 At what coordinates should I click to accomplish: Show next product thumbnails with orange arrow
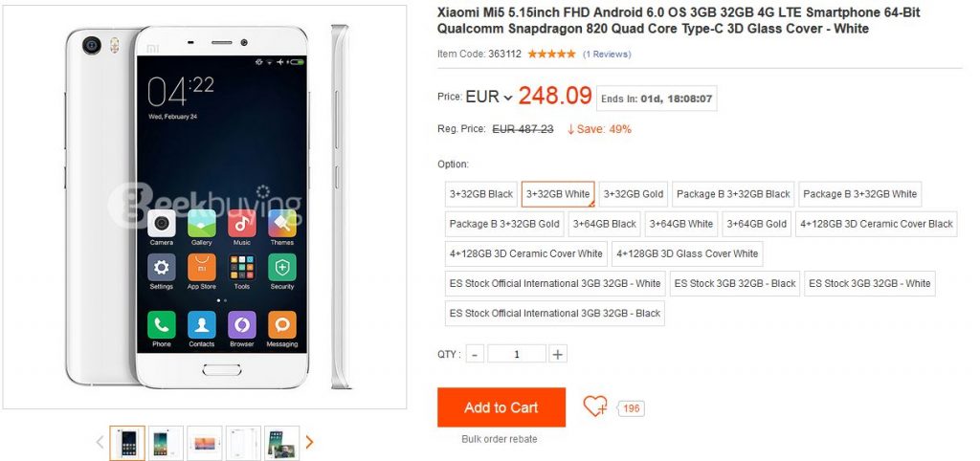click(x=309, y=442)
